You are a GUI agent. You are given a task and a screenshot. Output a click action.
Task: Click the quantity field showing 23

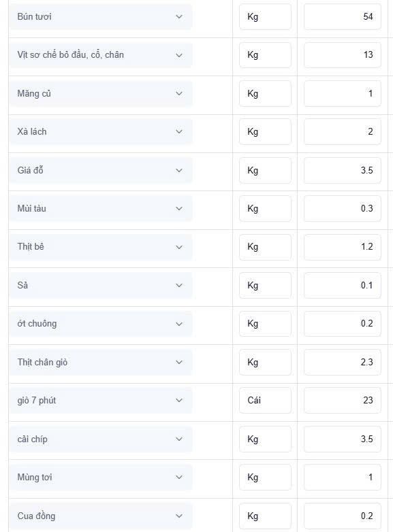[343, 400]
